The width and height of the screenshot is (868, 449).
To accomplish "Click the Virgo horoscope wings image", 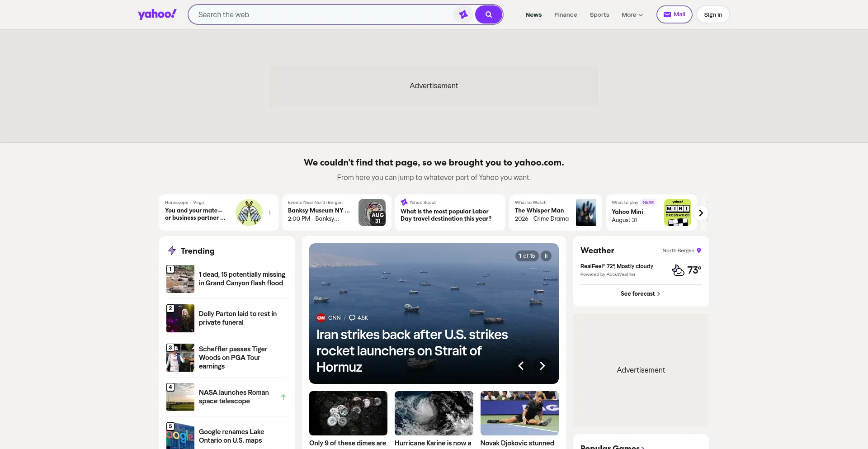I will (x=249, y=213).
